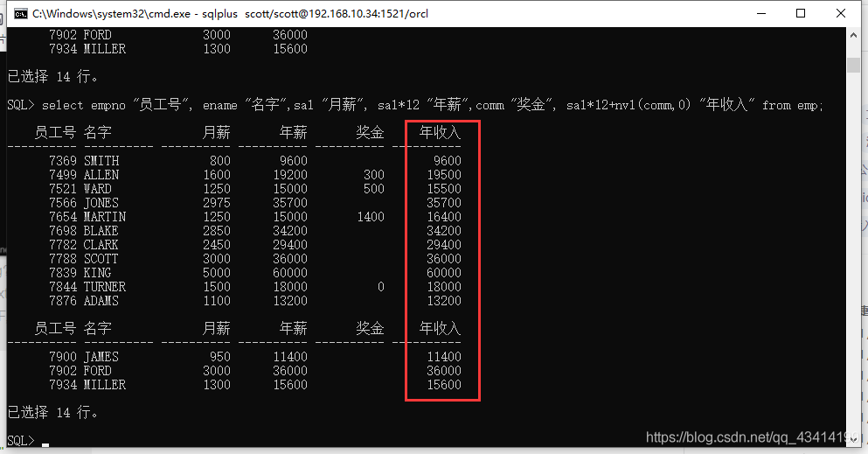Click KING in the name column
This screenshot has height=454, width=868.
point(97,272)
